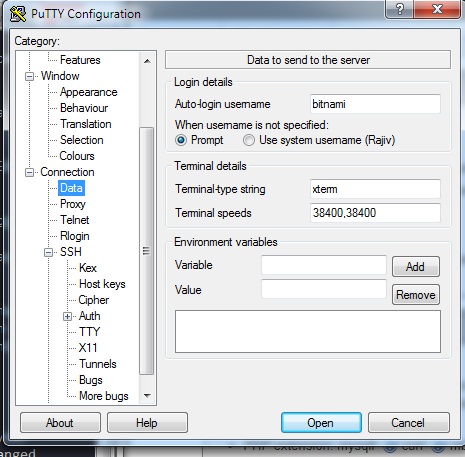Open the Selection category

coord(82,140)
